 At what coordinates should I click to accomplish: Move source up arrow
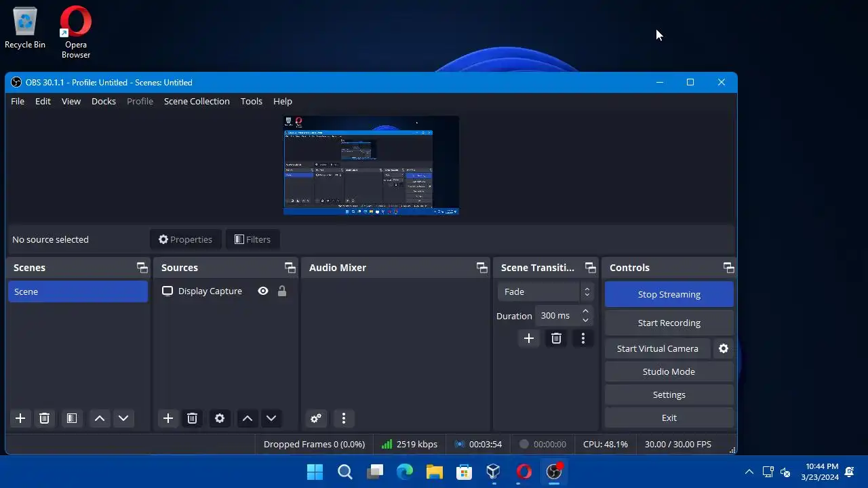click(248, 418)
